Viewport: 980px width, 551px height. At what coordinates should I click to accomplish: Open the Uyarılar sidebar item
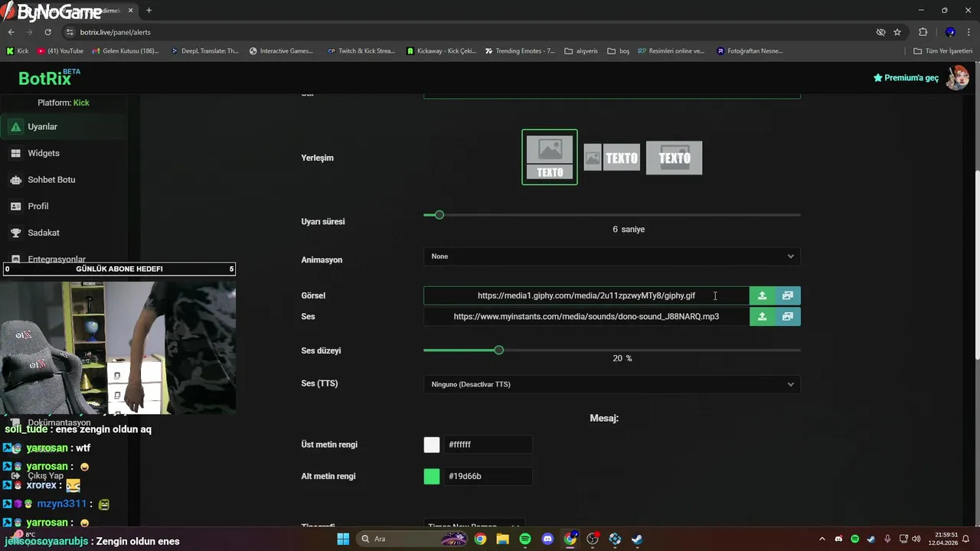pyautogui.click(x=64, y=127)
